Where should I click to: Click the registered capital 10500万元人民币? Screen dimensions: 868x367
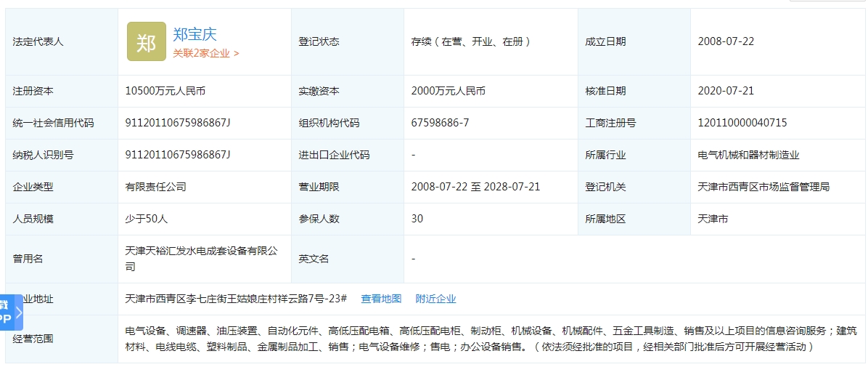click(165, 91)
